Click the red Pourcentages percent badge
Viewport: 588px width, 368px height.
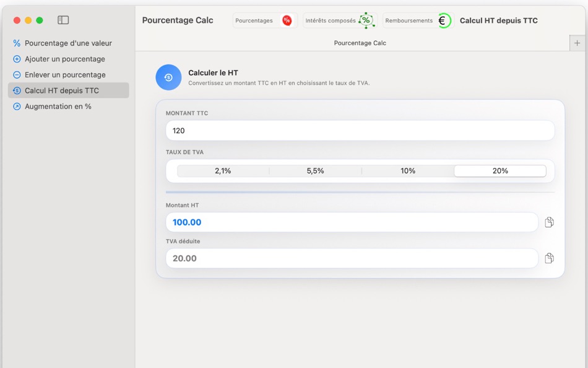287,20
